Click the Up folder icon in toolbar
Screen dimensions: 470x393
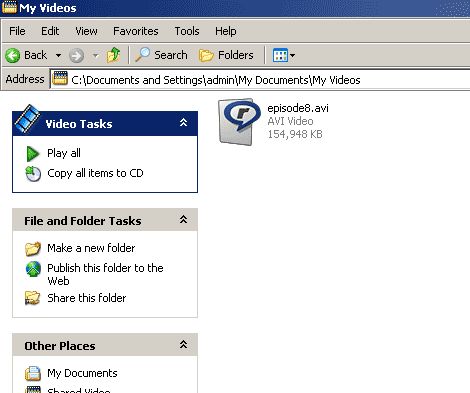pyautogui.click(x=113, y=55)
